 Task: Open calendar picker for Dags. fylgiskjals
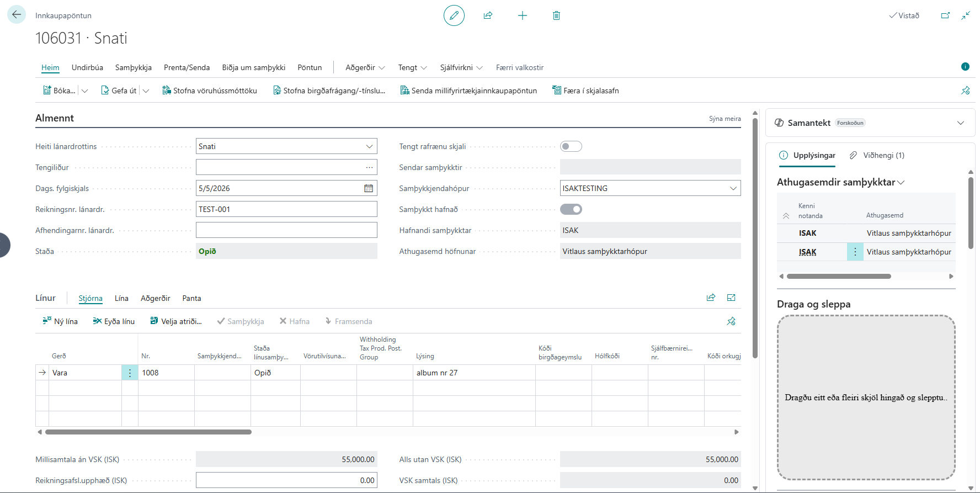pyautogui.click(x=369, y=188)
